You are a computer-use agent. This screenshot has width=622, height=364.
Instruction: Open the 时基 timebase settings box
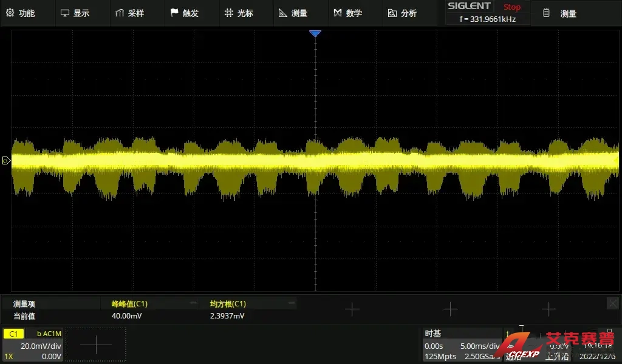462,345
